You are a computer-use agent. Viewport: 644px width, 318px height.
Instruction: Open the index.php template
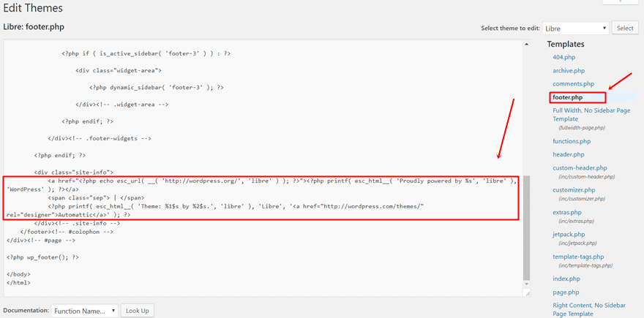tap(566, 279)
